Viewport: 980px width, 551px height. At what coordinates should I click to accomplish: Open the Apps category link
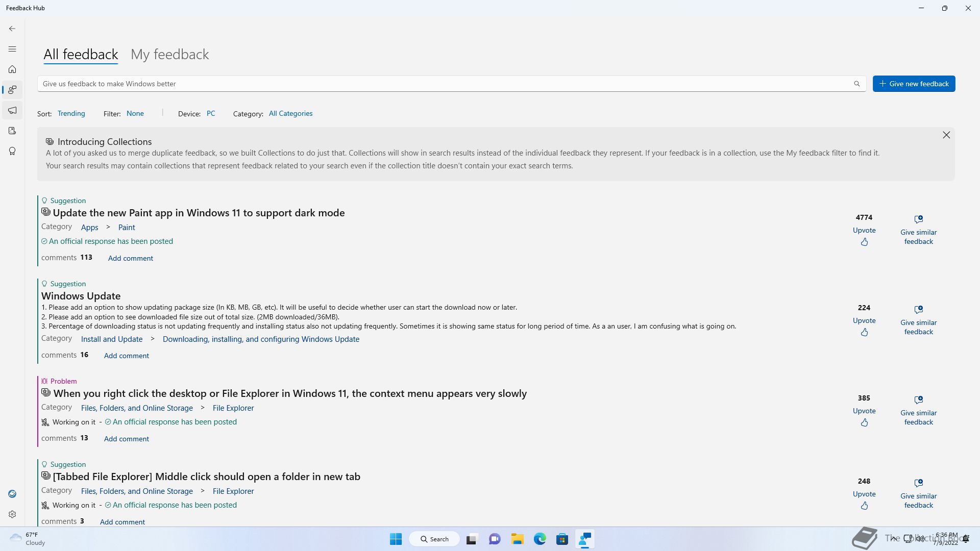(89, 227)
